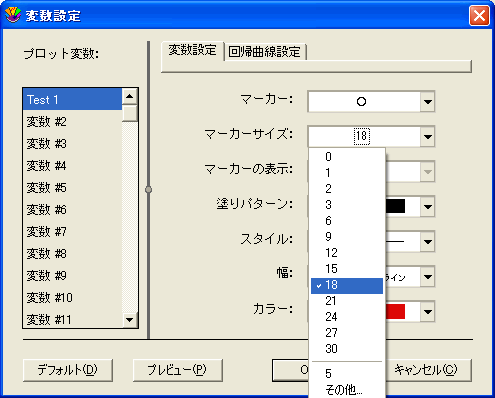
Task: Select 変数 #6 in the list
Action: point(72,210)
